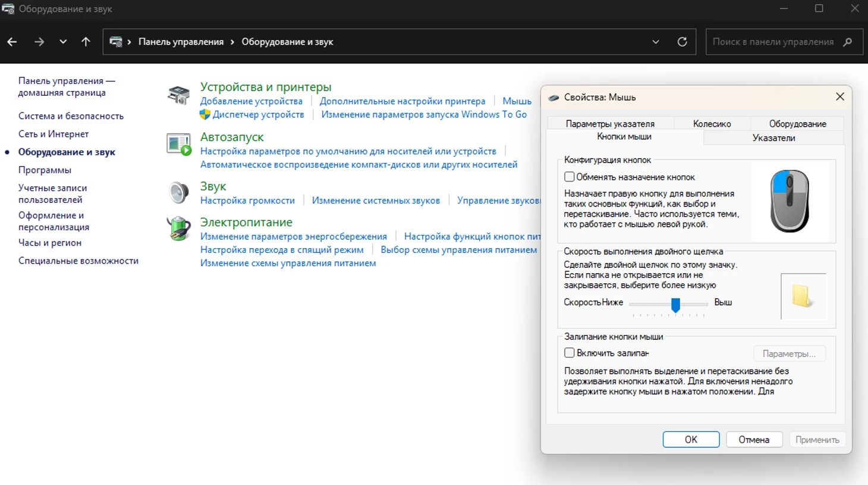
Task: Click the Devices and Printers category icon
Action: (x=178, y=95)
